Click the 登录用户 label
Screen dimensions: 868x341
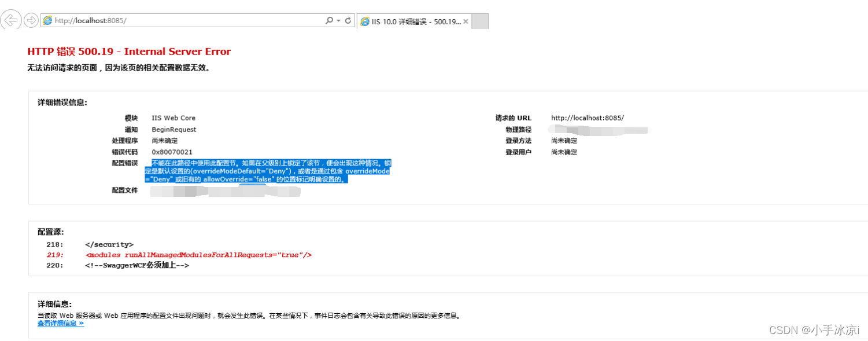(518, 152)
